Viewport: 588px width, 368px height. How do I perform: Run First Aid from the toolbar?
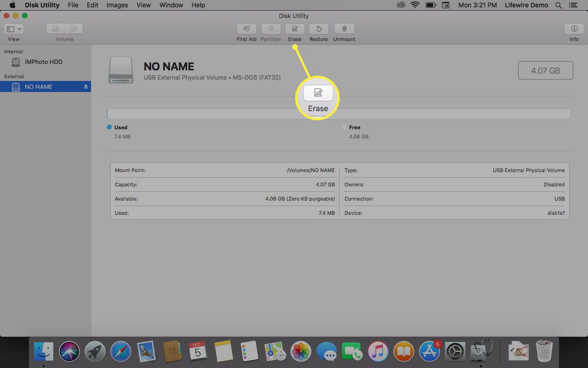pyautogui.click(x=247, y=29)
